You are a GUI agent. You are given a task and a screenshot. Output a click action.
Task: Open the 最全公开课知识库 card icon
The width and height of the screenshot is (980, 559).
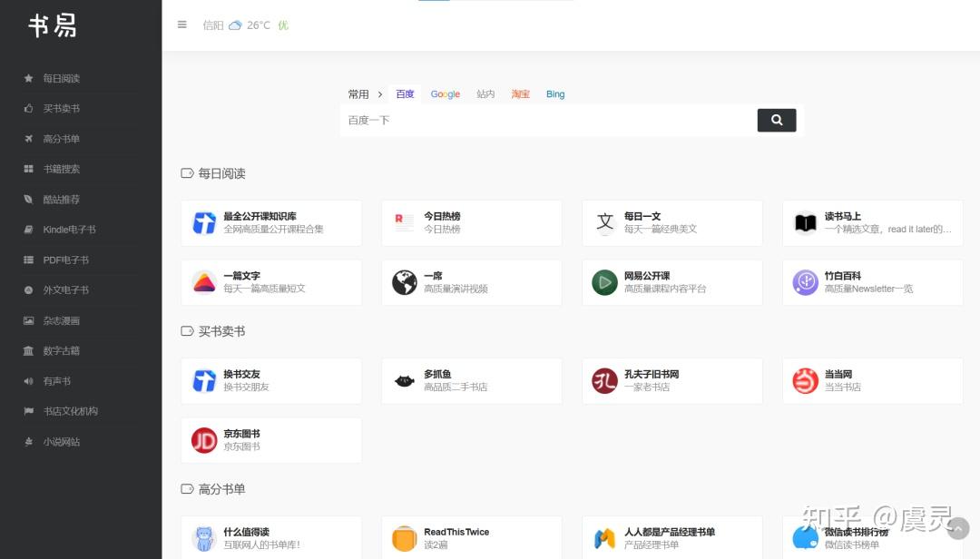coord(204,222)
